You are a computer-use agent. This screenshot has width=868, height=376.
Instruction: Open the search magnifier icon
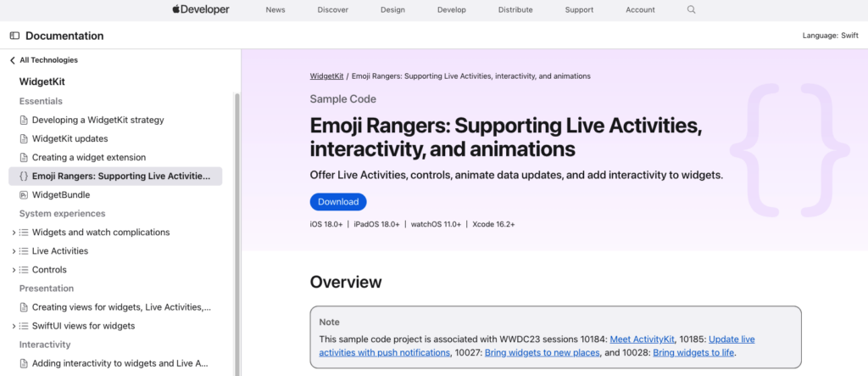[x=691, y=9]
